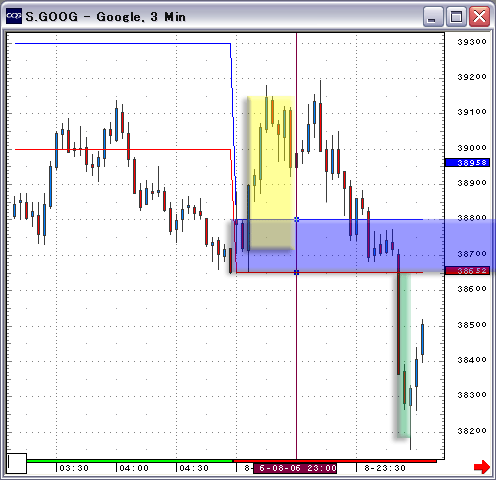Click the empty white box at bottom left
The image size is (496, 480).
pyautogui.click(x=17, y=463)
